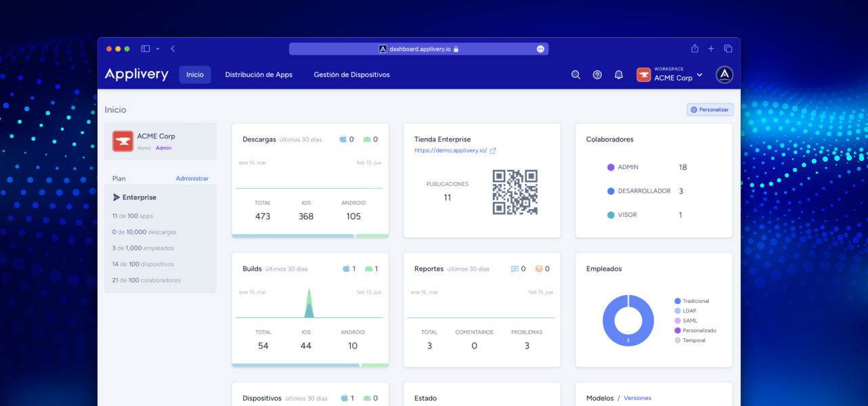Toggle the Tradicional legend item in Empleados
This screenshot has width=868, height=406.
pos(695,301)
